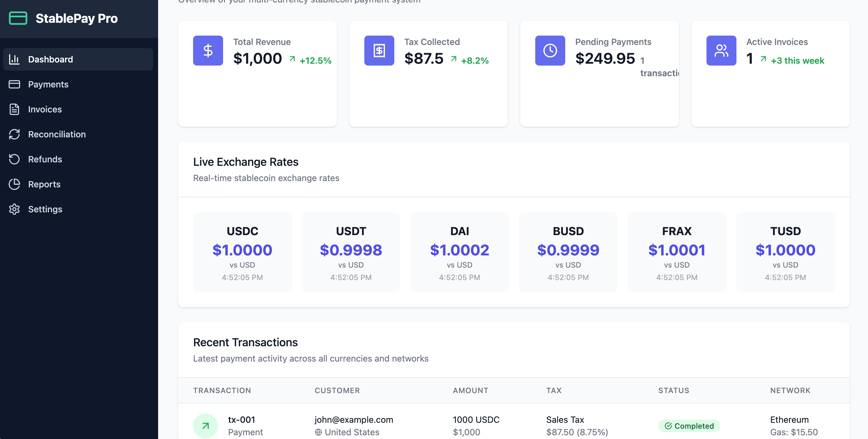The width and height of the screenshot is (868, 439).
Task: Open the Invoices section
Action: point(45,109)
